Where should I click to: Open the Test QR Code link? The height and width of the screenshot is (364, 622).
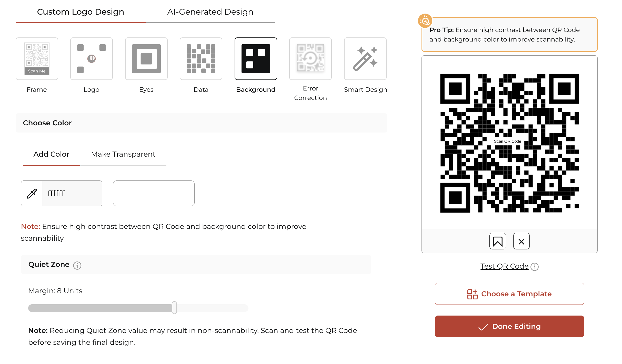click(x=504, y=266)
